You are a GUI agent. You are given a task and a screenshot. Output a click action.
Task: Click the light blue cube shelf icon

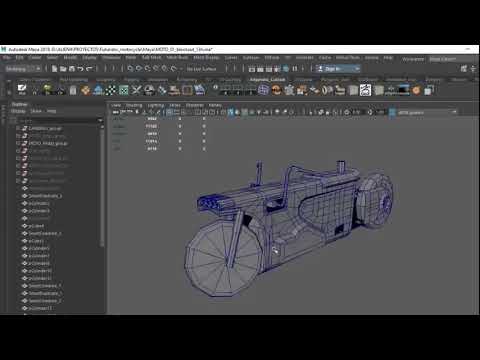428,90
